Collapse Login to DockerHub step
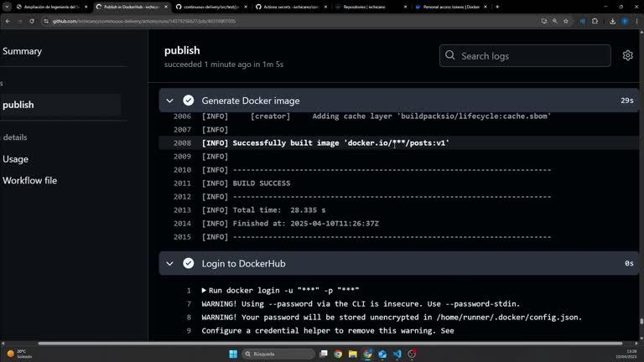 point(169,263)
